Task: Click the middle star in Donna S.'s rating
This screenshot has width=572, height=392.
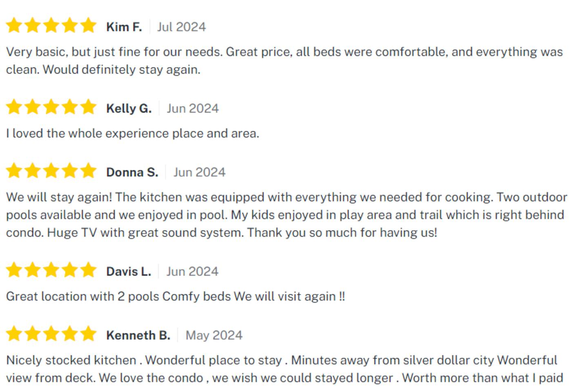Action: point(51,171)
